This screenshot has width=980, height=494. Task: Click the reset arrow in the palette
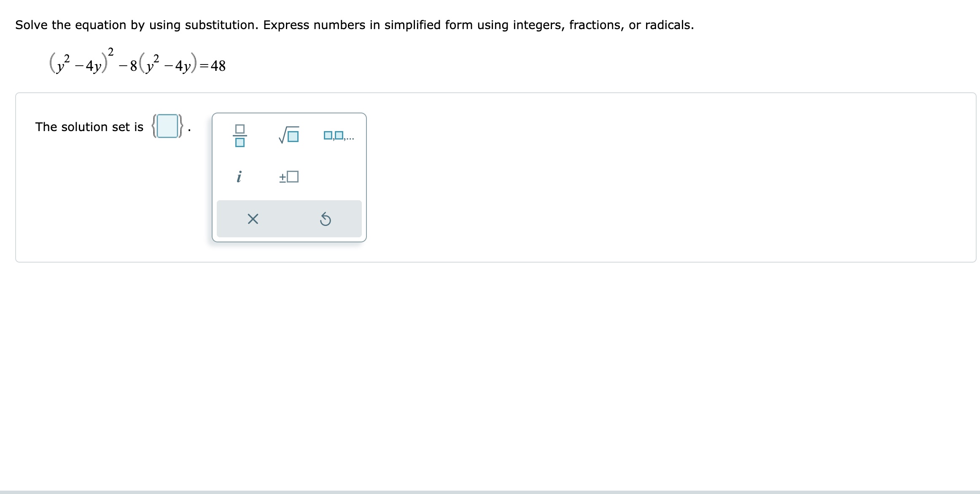[x=326, y=218]
